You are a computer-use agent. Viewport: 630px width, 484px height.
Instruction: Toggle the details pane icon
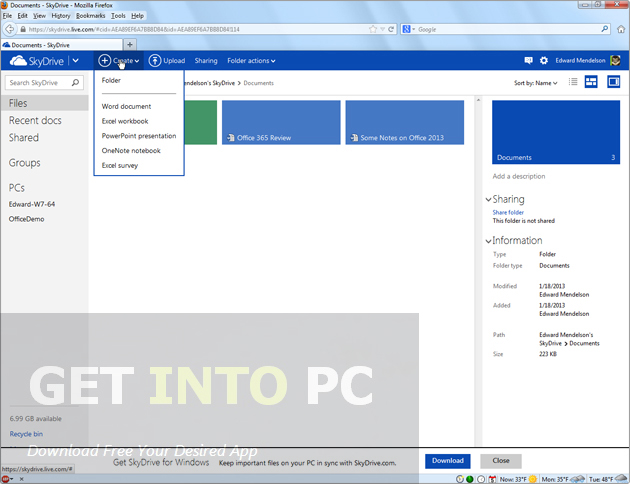click(614, 82)
